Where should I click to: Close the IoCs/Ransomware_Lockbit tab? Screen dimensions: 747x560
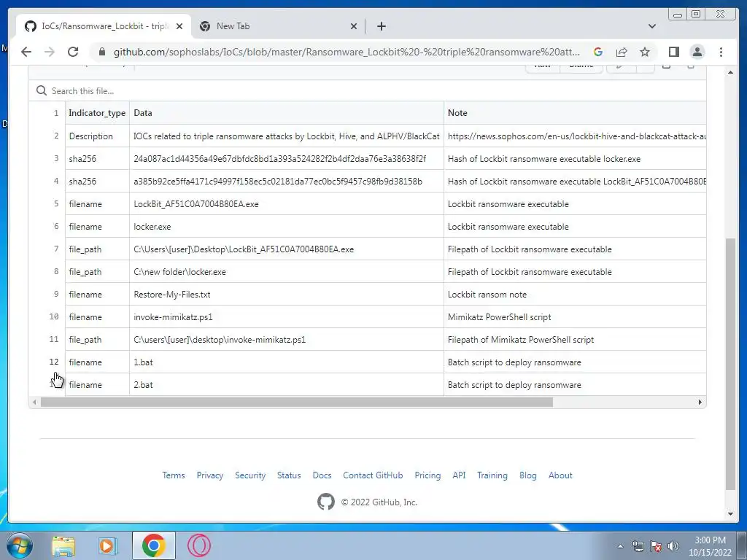[179, 26]
